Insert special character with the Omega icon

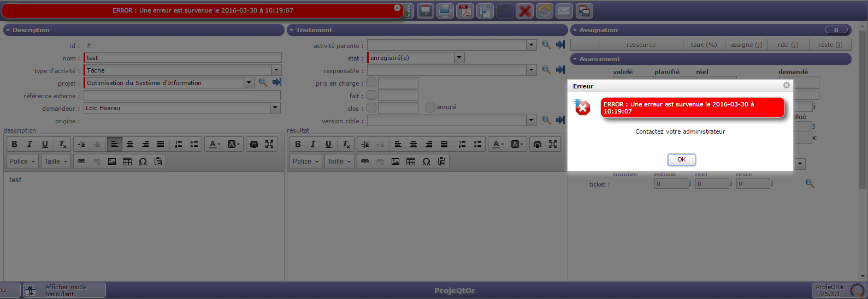tap(143, 162)
